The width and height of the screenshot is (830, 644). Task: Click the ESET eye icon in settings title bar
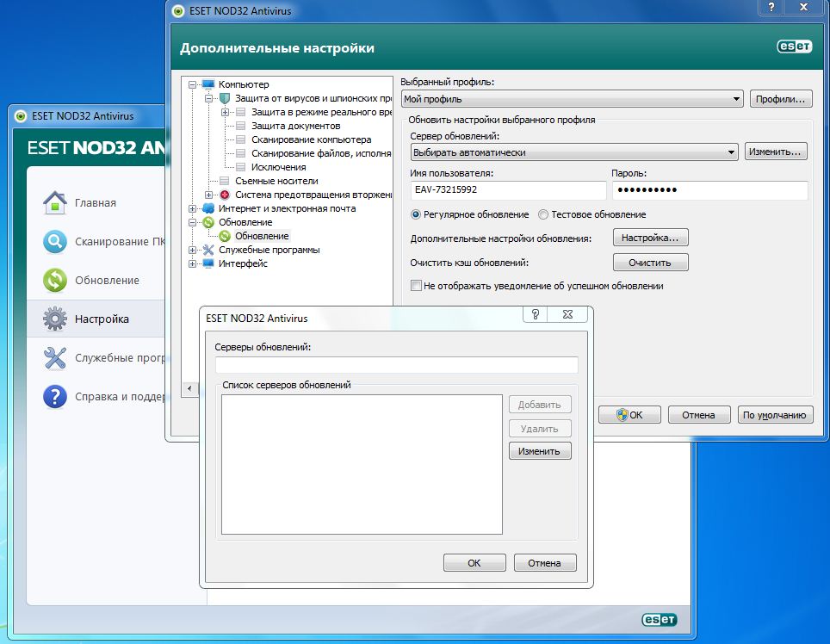pos(178,10)
